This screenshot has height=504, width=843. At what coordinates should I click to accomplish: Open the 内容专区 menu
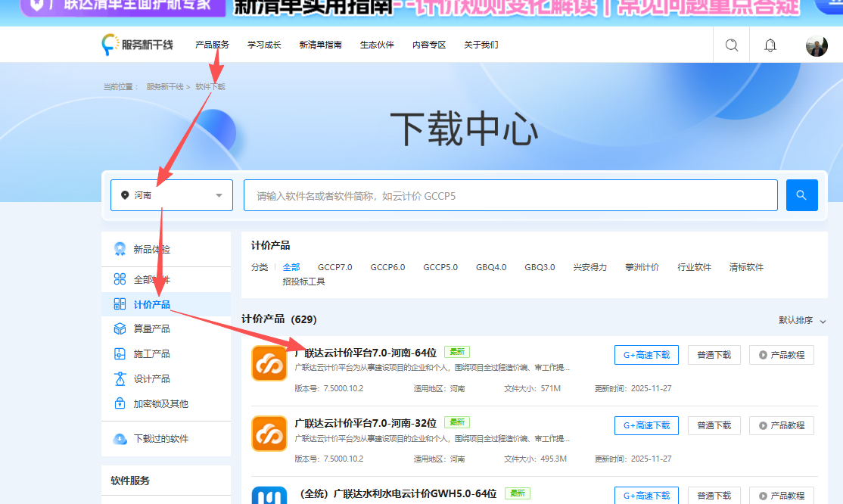(x=429, y=45)
